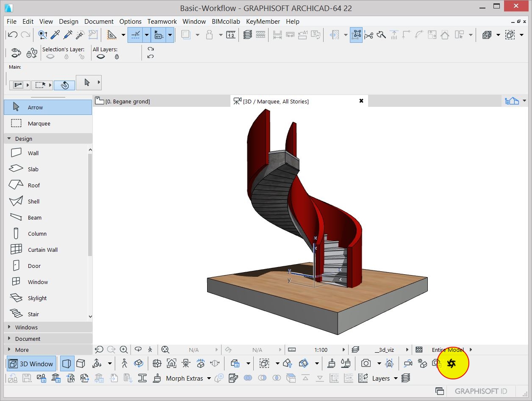Screen dimensions: 532x401
Task: Inject parameters with the syringe icon
Action: 68,35
